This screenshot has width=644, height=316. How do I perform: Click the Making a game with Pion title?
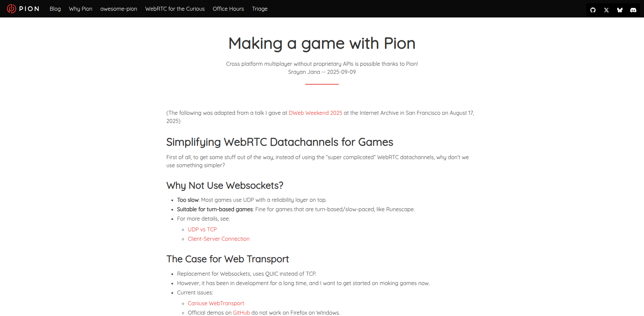tap(322, 43)
